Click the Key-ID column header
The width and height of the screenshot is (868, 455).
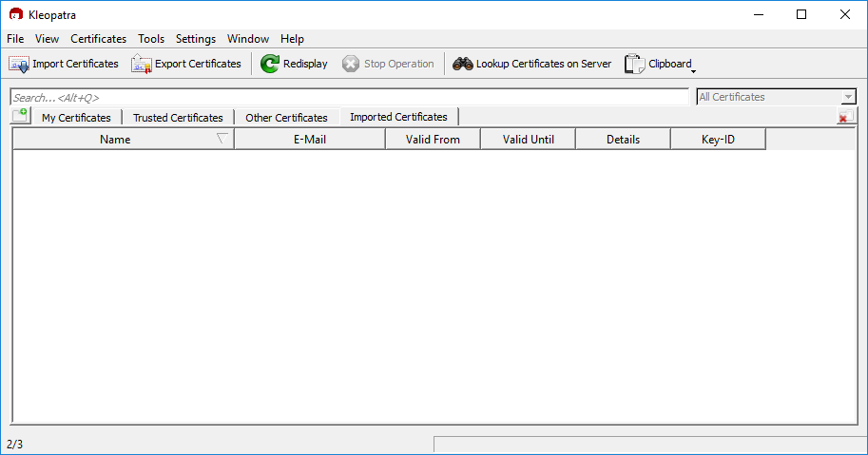click(x=718, y=140)
